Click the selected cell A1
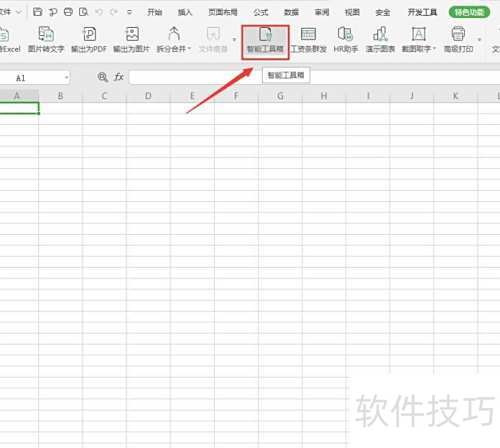 (x=19, y=108)
